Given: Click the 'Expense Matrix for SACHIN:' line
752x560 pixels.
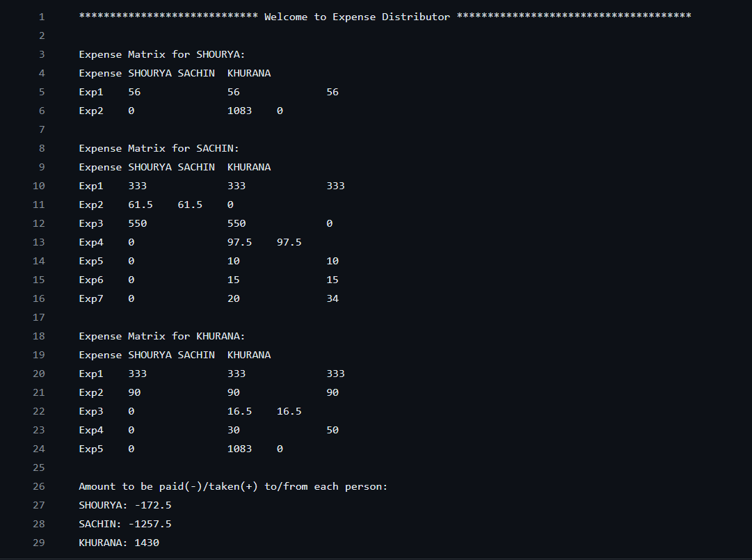Looking at the screenshot, I should tap(159, 148).
